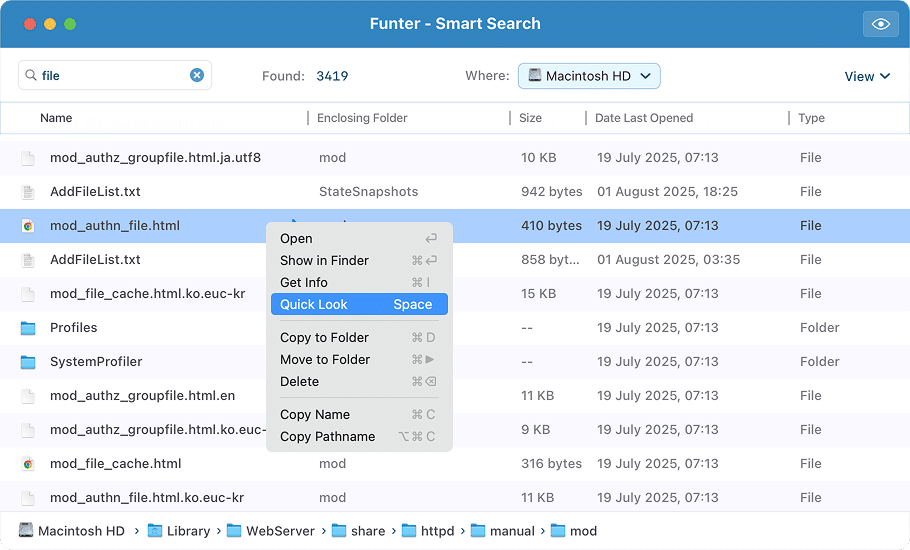Click the Profiles folder icon
The width and height of the screenshot is (910, 550).
click(28, 328)
